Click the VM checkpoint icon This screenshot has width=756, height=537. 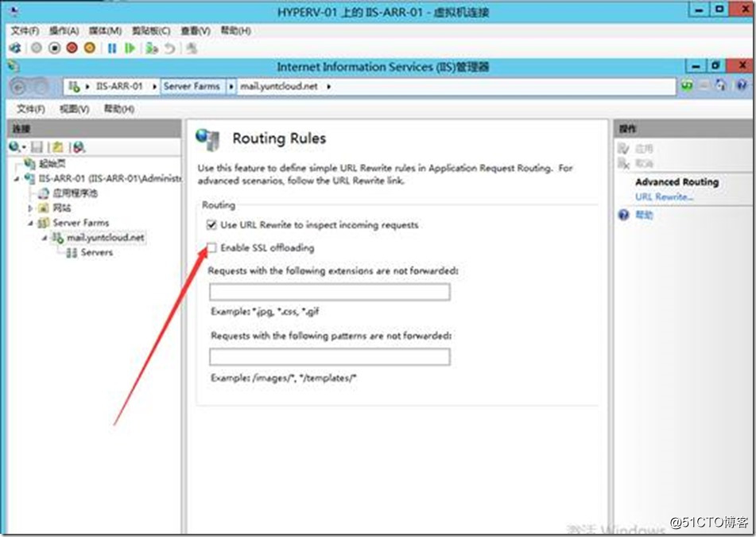tap(152, 49)
